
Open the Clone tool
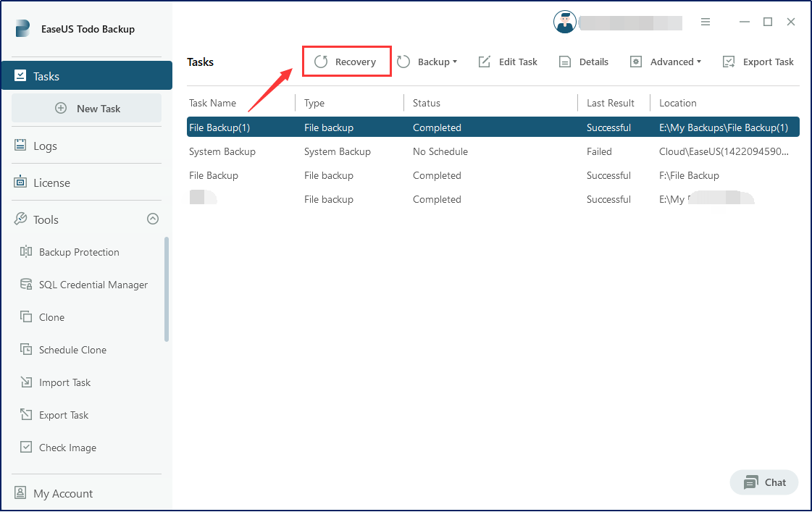(x=51, y=317)
